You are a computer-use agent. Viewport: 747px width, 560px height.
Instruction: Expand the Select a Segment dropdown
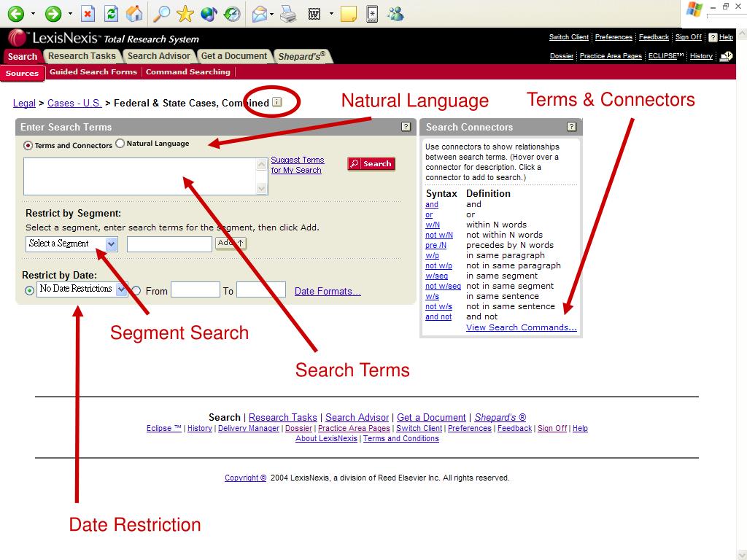111,244
